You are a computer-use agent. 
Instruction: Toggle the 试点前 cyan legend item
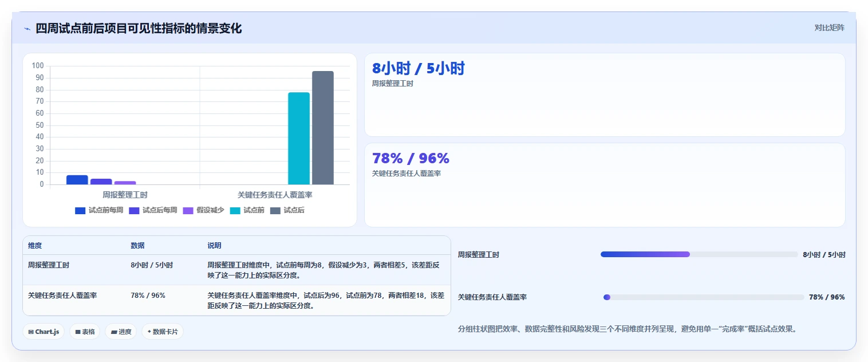tap(247, 210)
